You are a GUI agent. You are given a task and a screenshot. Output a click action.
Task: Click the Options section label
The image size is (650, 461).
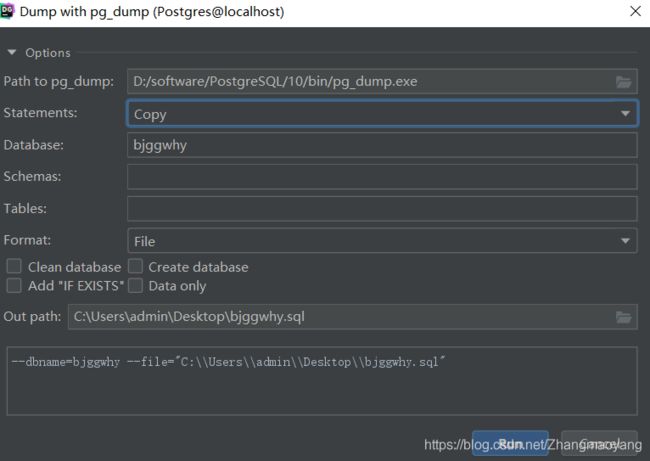(48, 53)
